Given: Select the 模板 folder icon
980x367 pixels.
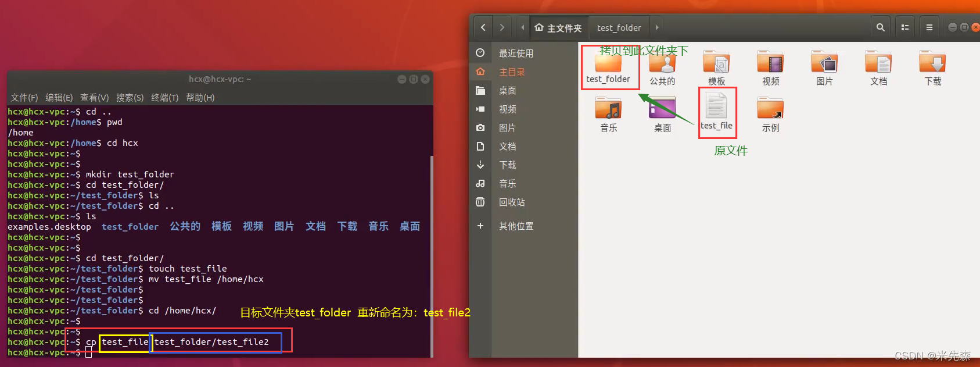Looking at the screenshot, I should click(716, 62).
